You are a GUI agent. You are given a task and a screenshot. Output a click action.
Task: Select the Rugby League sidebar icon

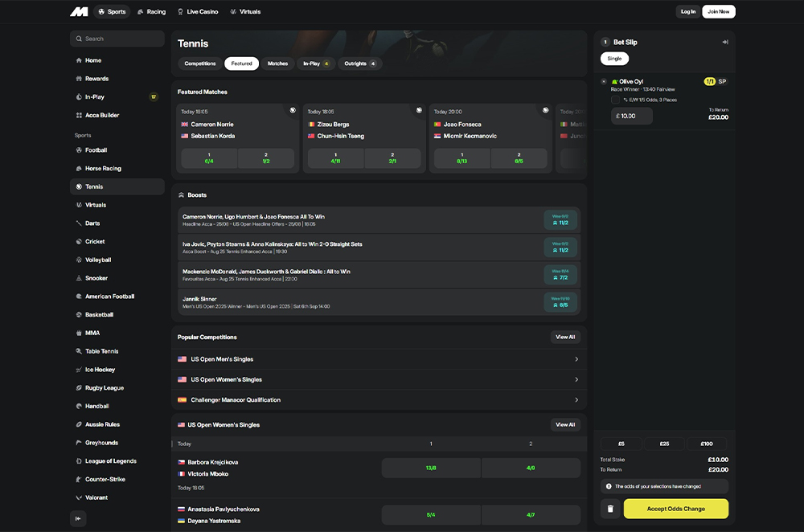[79, 388]
